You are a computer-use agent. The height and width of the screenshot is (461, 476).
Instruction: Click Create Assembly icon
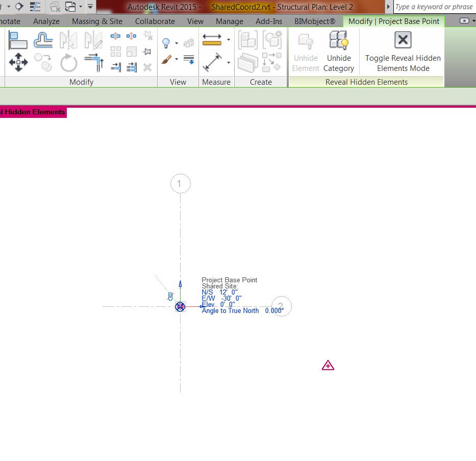click(x=248, y=40)
